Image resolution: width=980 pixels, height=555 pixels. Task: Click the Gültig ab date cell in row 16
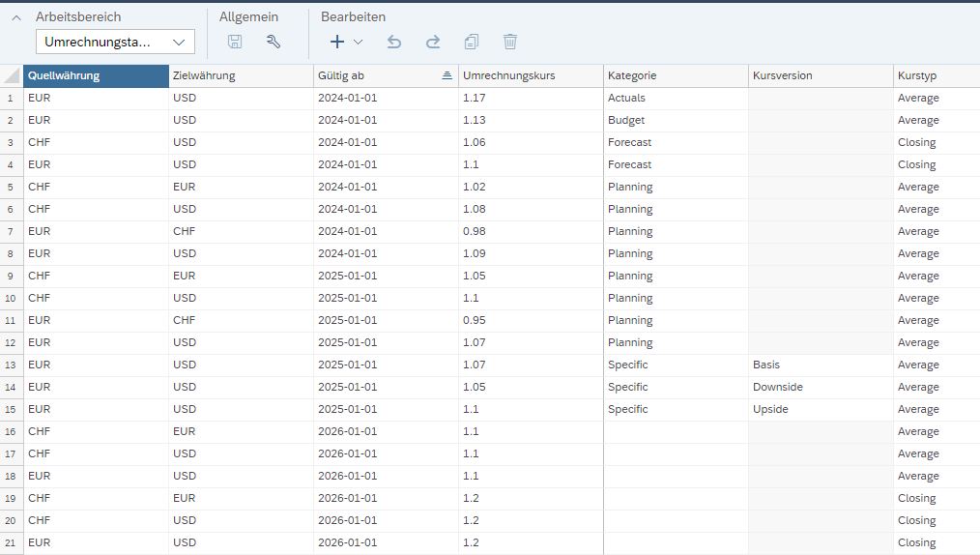386,432
